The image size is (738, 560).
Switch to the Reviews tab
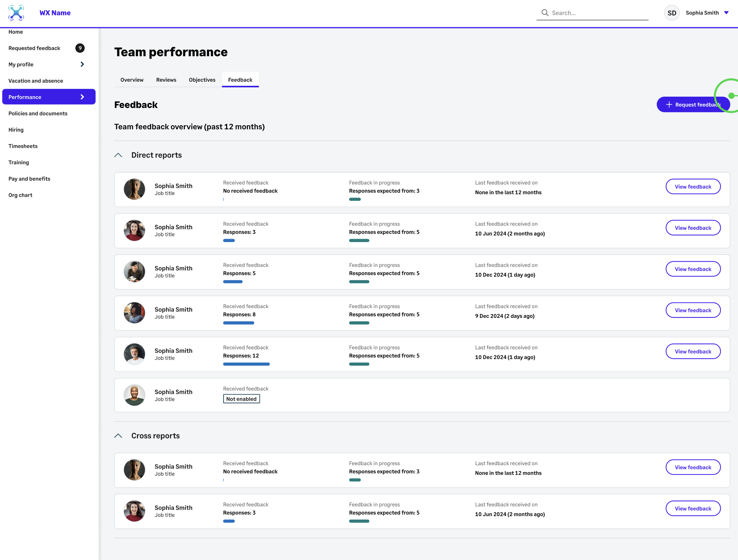[166, 80]
